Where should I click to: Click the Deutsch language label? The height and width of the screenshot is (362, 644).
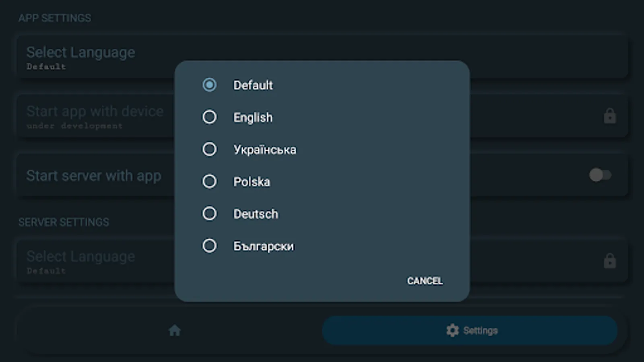(x=256, y=214)
